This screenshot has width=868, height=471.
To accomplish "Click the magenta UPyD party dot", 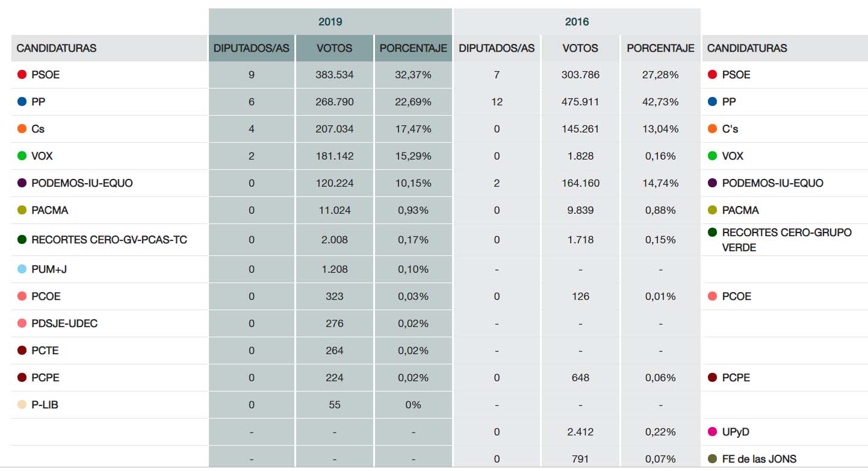I will pyautogui.click(x=713, y=432).
